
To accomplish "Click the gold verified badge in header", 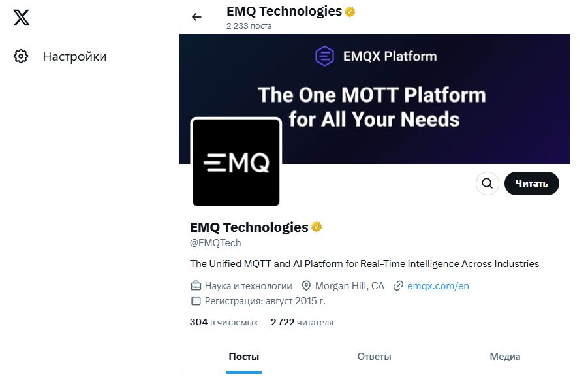I will 350,12.
